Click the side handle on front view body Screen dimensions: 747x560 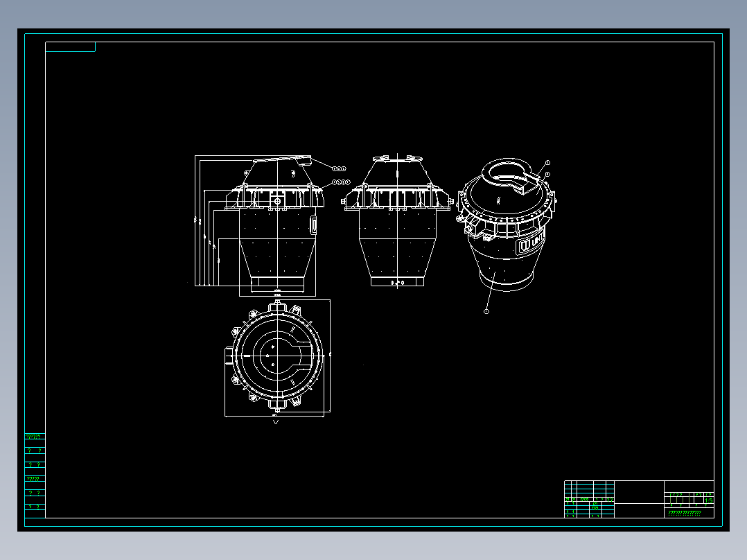tap(313, 225)
